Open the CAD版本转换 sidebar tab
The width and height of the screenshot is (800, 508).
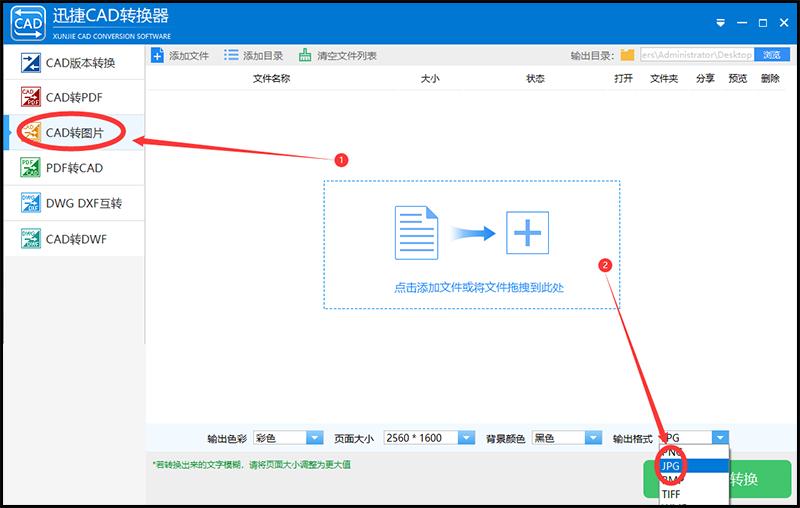[x=74, y=62]
